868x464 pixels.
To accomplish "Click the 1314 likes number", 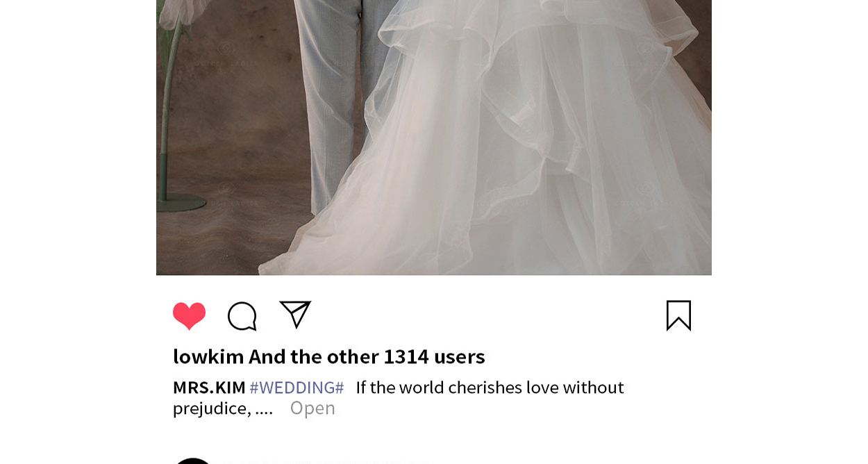I will 406,356.
